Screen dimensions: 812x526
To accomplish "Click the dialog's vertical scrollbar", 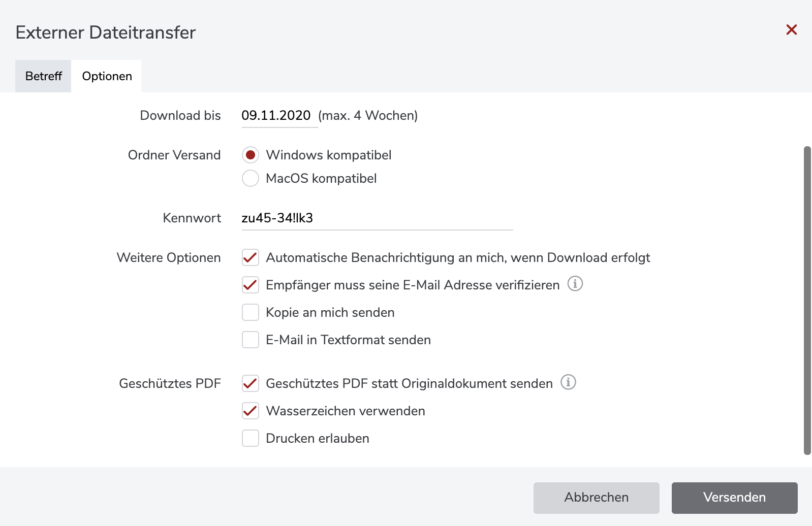I will tap(807, 300).
